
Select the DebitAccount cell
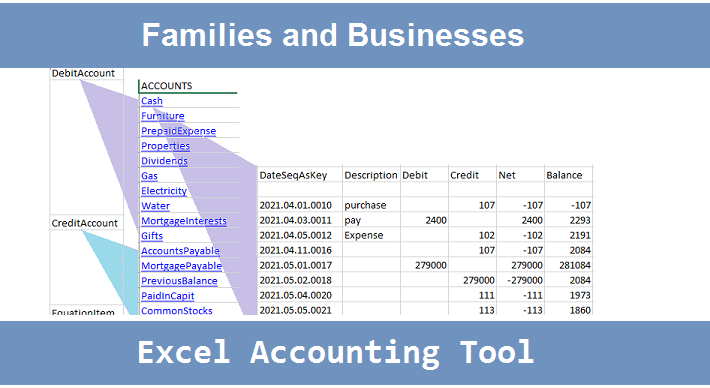pyautogui.click(x=86, y=73)
